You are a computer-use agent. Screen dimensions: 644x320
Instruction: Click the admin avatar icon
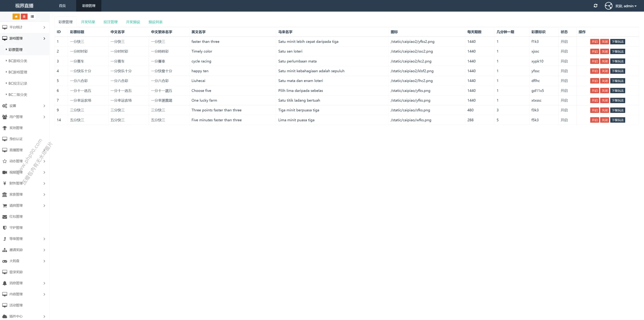(x=608, y=6)
